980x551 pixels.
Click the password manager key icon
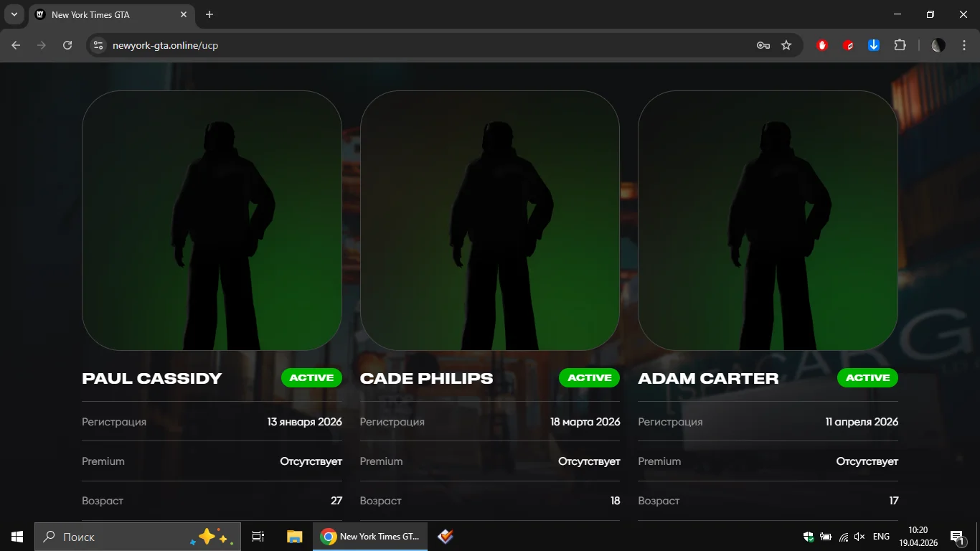click(x=763, y=45)
